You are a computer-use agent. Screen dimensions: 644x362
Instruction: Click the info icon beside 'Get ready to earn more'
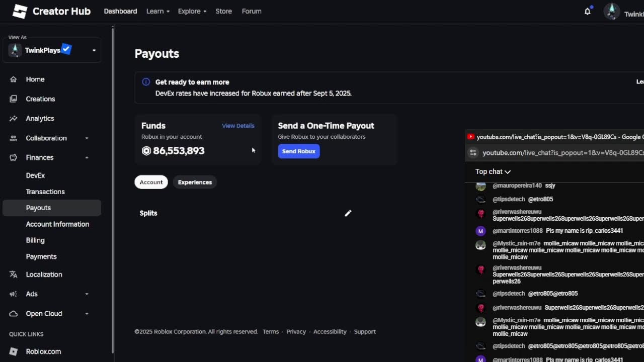coord(146,82)
